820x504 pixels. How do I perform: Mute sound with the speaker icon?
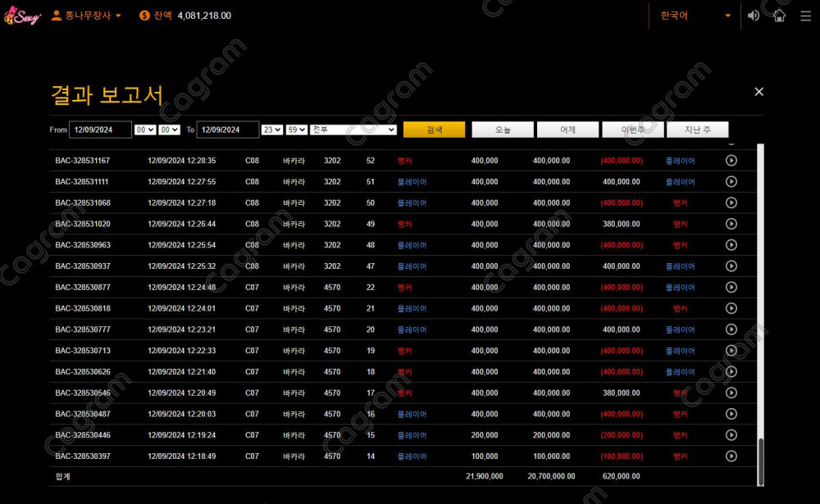pos(754,15)
